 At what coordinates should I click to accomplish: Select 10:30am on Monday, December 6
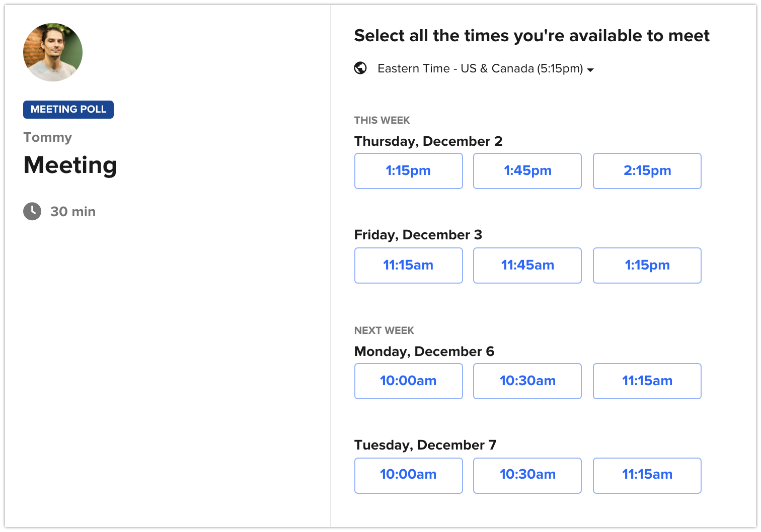527,381
